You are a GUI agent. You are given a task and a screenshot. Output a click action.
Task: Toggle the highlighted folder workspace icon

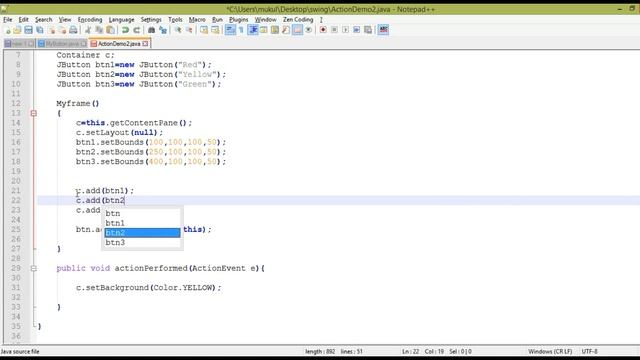(297, 30)
